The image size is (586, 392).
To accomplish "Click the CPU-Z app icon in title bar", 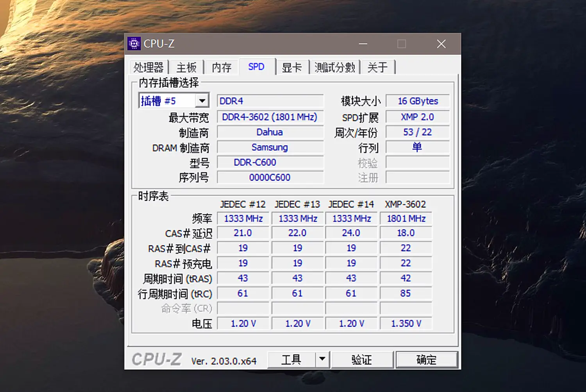I will 134,44.
